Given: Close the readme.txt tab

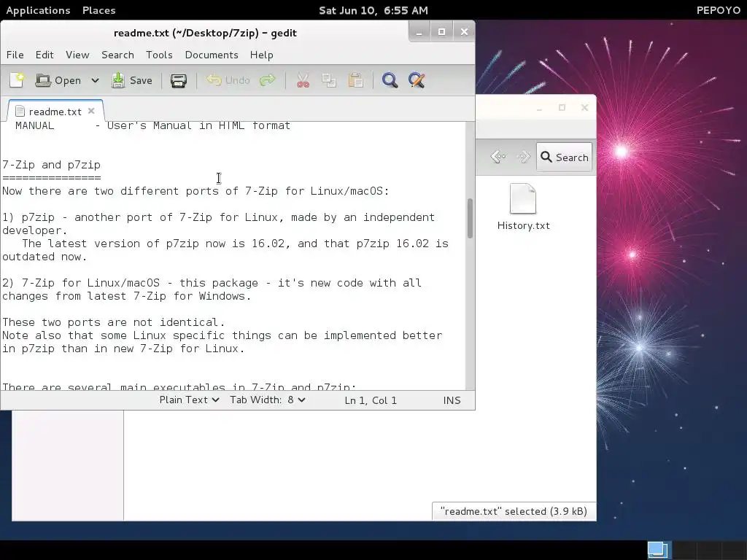Looking at the screenshot, I should 91,111.
